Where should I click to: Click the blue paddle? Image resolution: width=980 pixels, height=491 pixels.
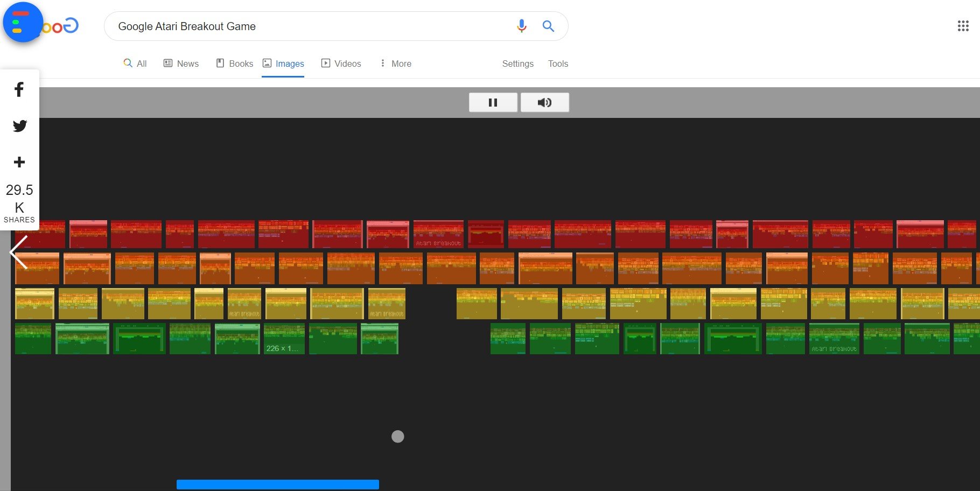(x=278, y=485)
